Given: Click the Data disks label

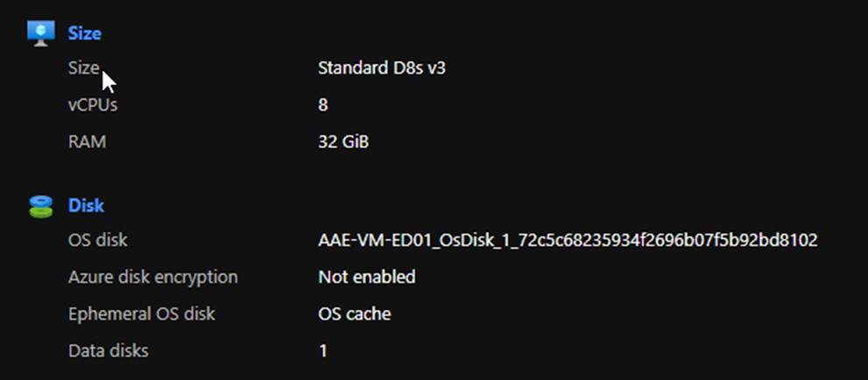Looking at the screenshot, I should pos(108,350).
